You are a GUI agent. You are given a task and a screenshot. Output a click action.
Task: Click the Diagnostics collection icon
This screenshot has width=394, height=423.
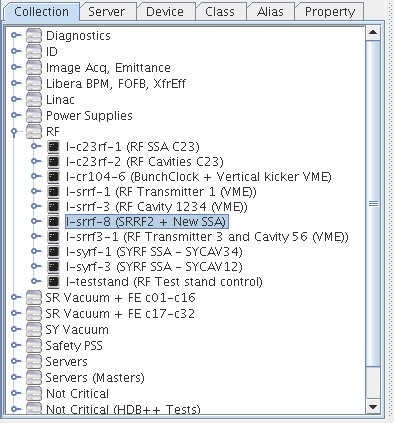tap(34, 35)
